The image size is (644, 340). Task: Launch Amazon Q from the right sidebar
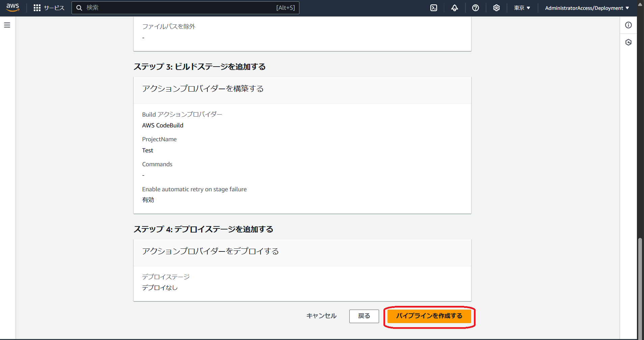coord(628,42)
